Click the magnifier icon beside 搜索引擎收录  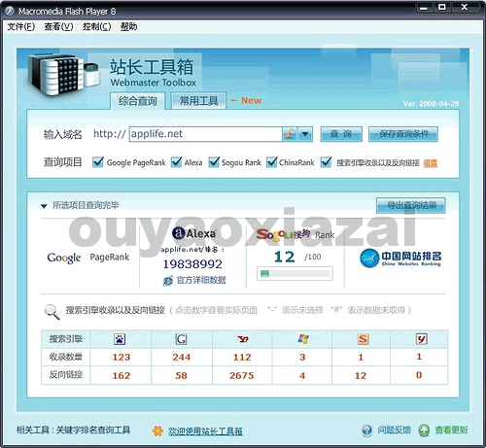pos(52,312)
